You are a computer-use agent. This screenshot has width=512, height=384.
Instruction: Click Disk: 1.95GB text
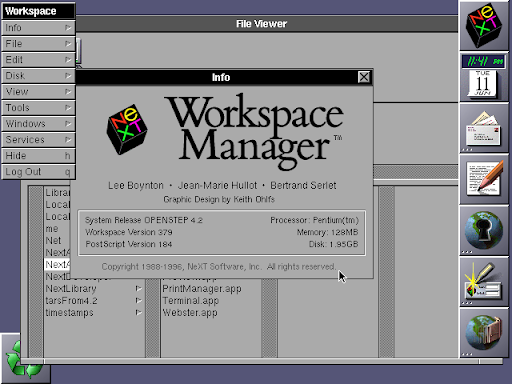point(333,244)
